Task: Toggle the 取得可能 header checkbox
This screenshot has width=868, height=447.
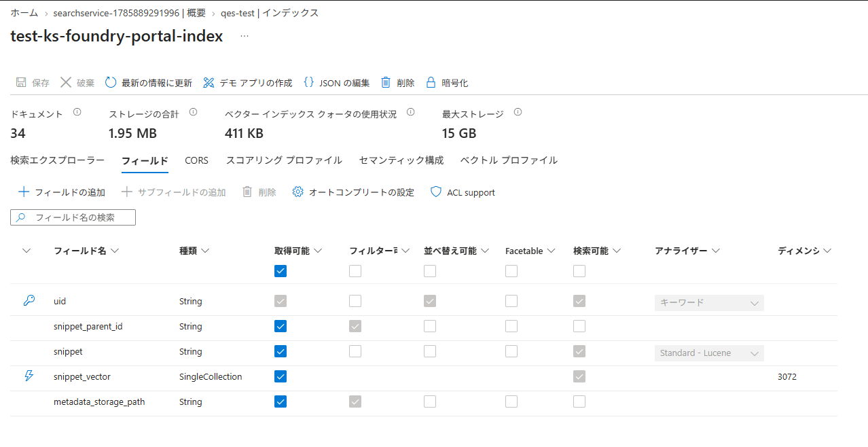Action: (281, 271)
